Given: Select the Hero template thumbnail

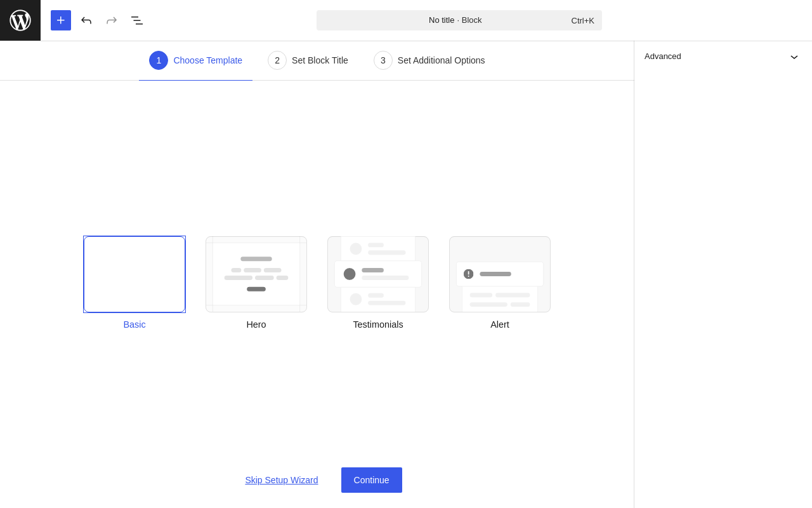Looking at the screenshot, I should pyautogui.click(x=256, y=274).
